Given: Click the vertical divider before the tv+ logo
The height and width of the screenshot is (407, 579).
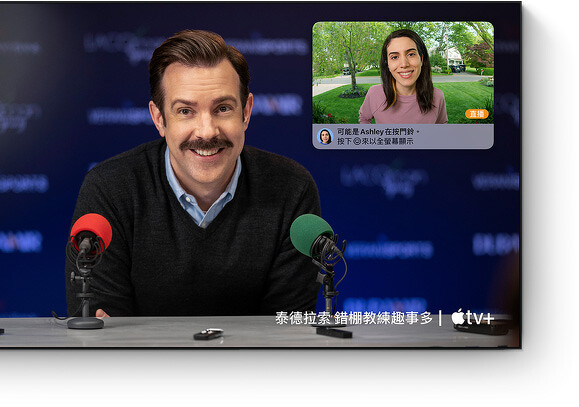Looking at the screenshot, I should 440,318.
